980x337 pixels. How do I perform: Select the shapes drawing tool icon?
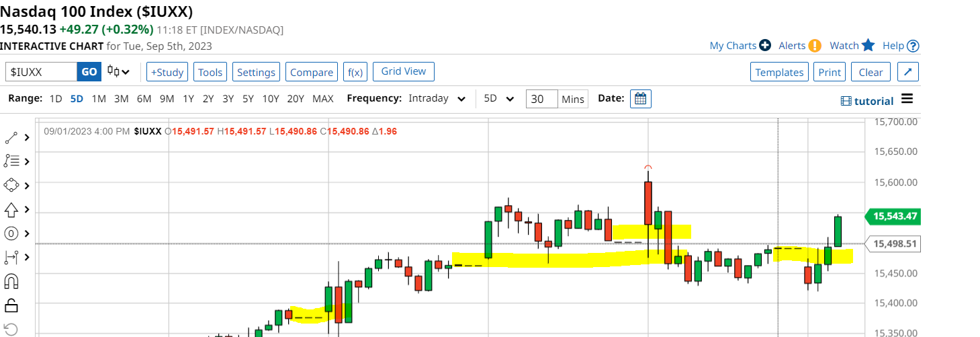pyautogui.click(x=11, y=185)
